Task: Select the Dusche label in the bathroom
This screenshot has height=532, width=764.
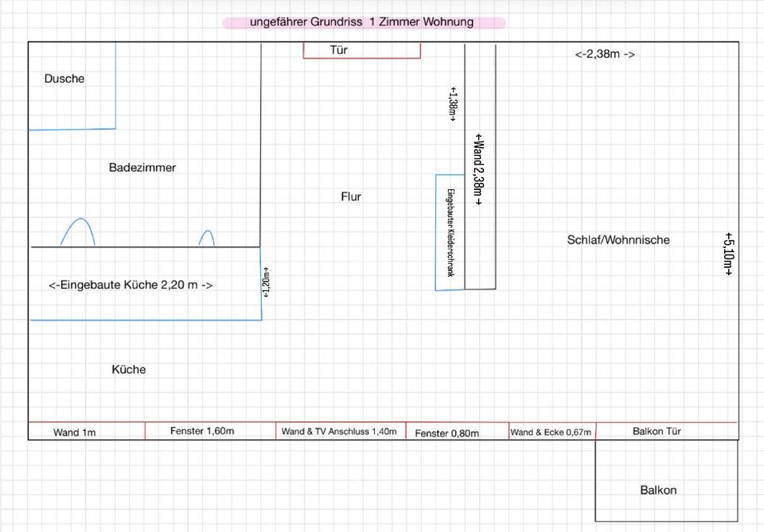Action: tap(64, 79)
